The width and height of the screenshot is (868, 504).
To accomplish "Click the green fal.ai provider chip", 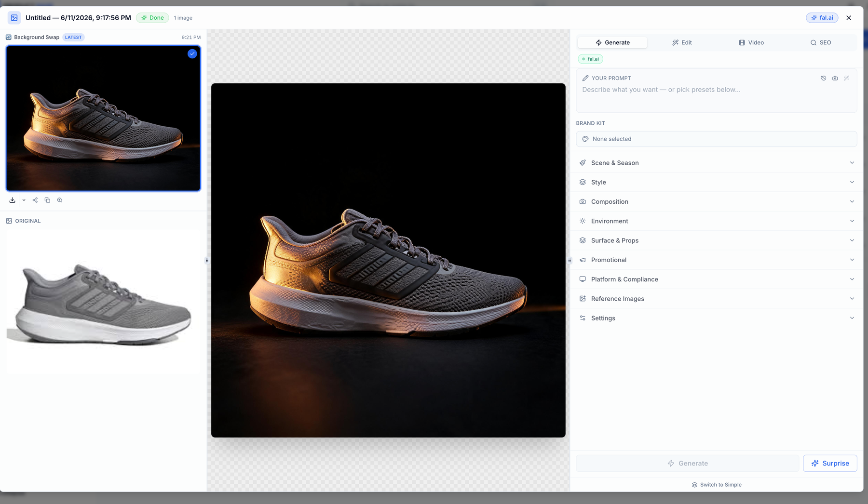I will pyautogui.click(x=591, y=59).
